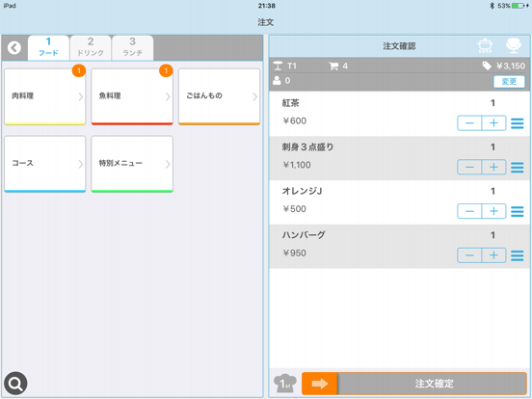Open options menu icon for オレンジJ
Screen dimensions: 532x399
(518, 211)
